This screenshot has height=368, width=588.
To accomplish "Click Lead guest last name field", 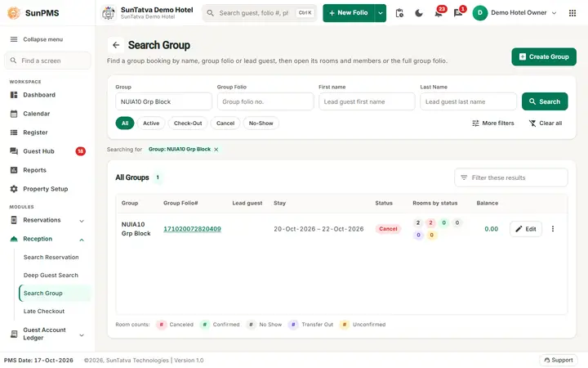I will tap(469, 101).
